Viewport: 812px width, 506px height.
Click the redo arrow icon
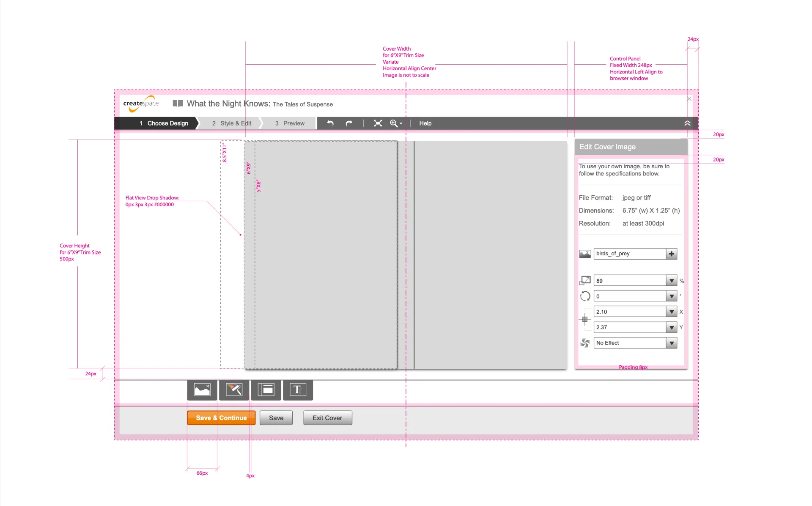tap(349, 123)
